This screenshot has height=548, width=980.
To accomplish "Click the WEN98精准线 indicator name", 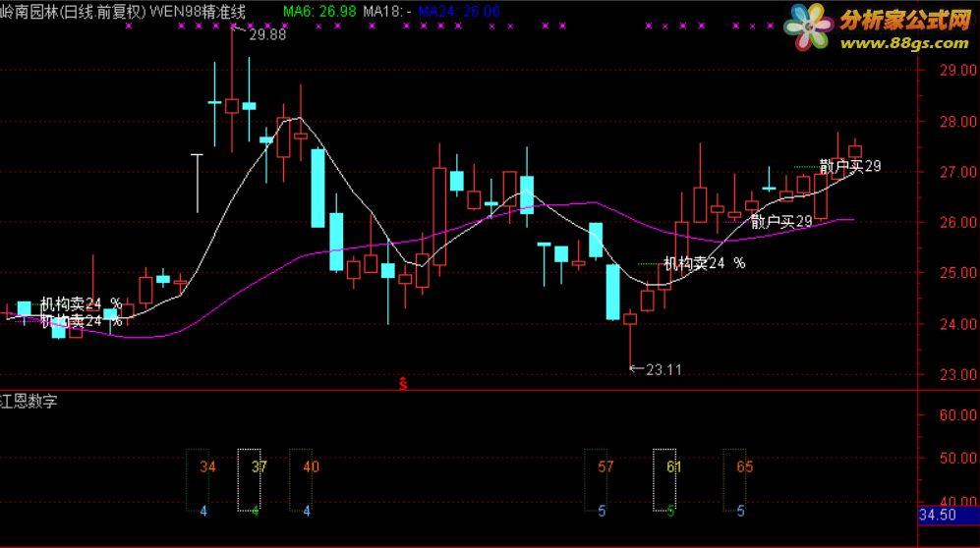I will [199, 12].
